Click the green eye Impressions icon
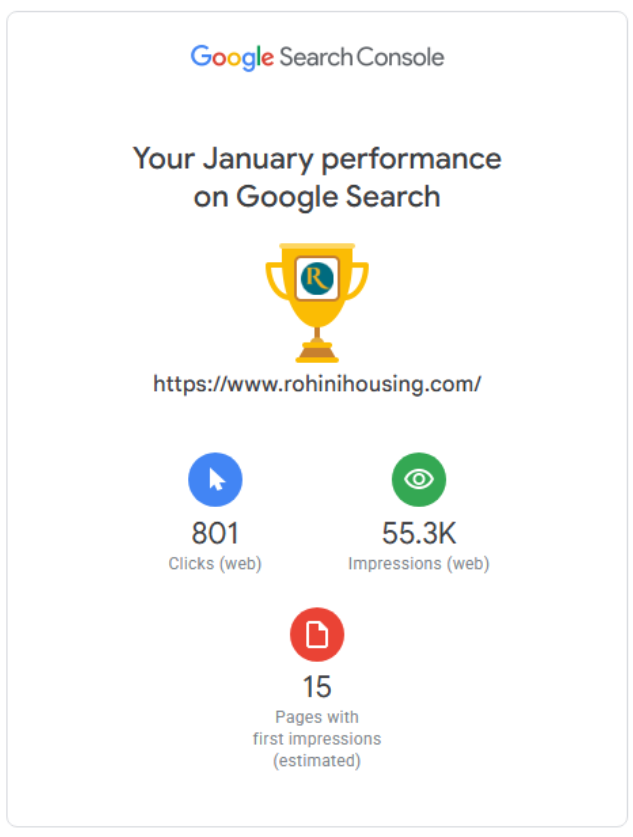 418,479
